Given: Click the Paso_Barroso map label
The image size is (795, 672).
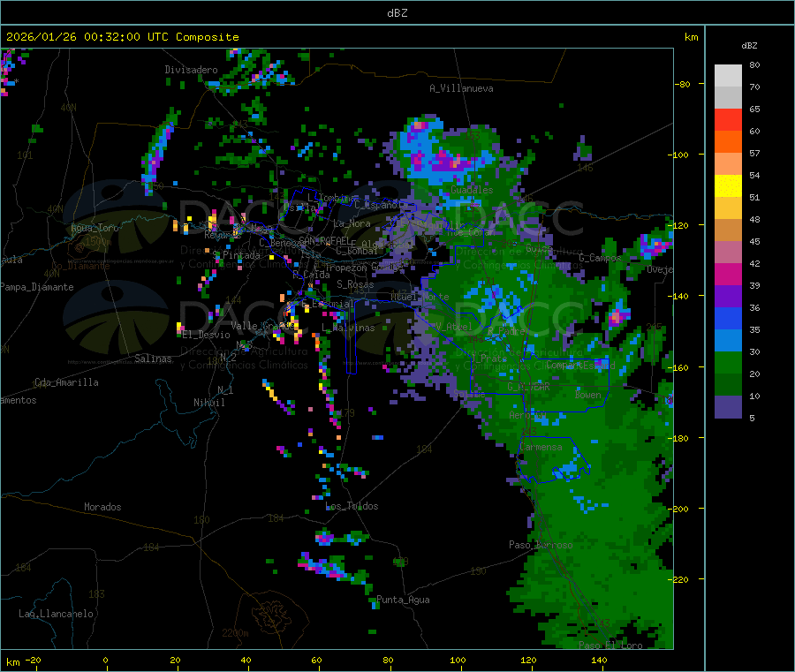Looking at the screenshot, I should tap(541, 545).
